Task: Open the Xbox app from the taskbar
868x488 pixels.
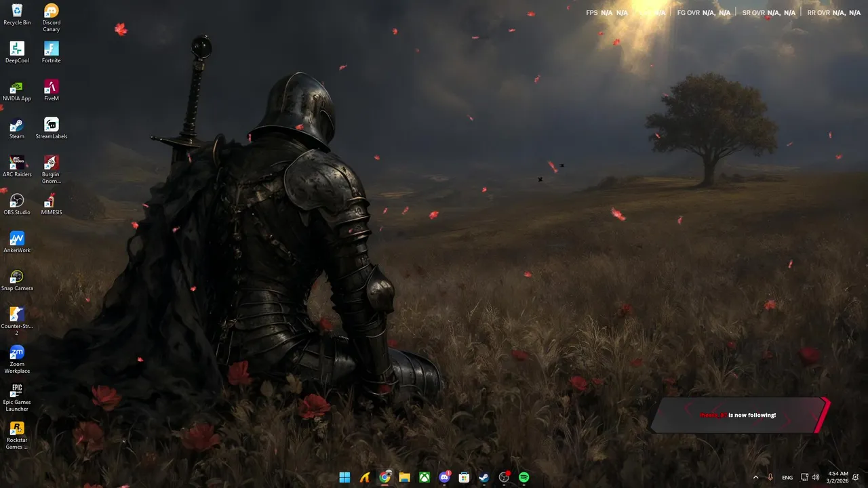Action: point(425,477)
